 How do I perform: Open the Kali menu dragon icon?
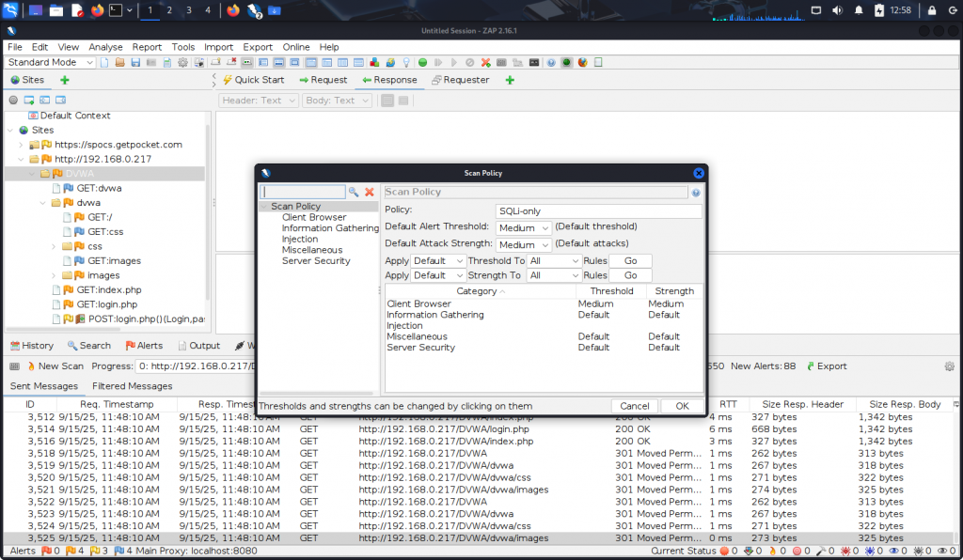pyautogui.click(x=10, y=10)
